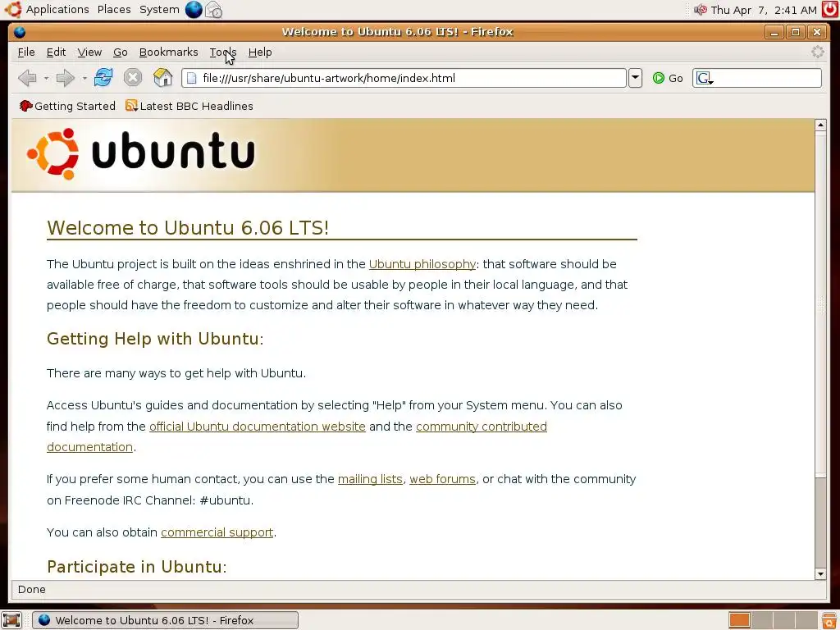Follow the commercial support link
The width and height of the screenshot is (840, 630).
217,532
